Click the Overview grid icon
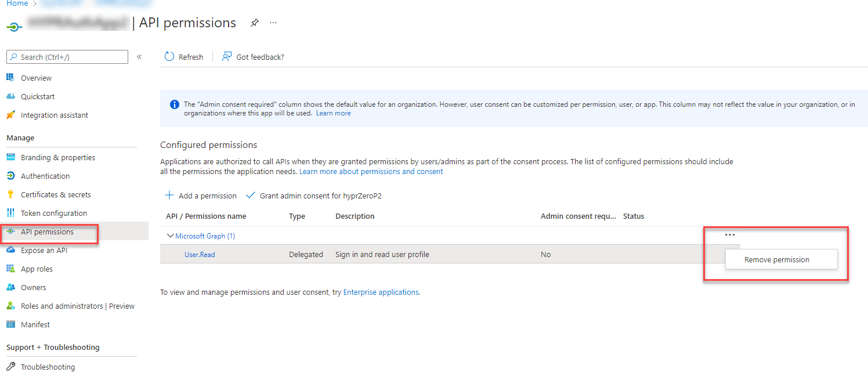This screenshot has height=376, width=868. point(10,78)
